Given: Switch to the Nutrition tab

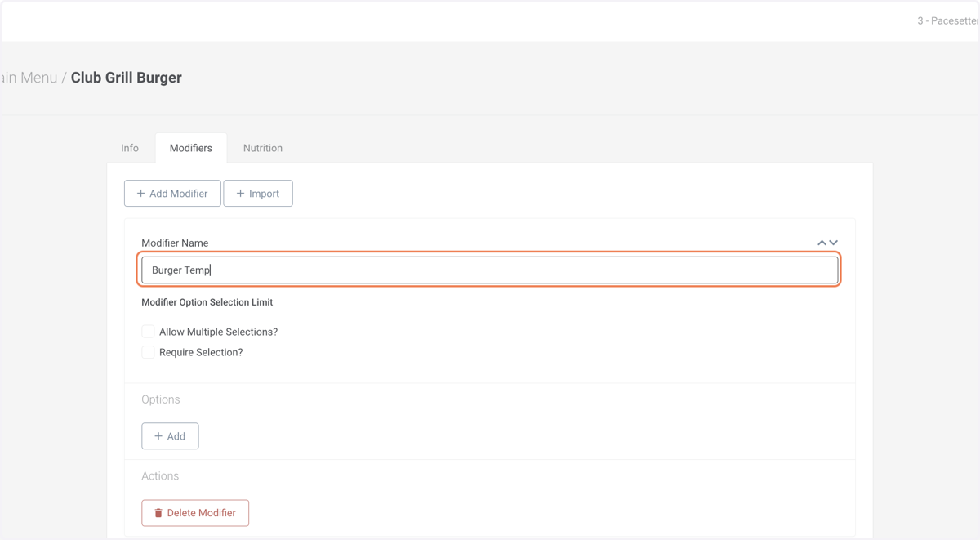Looking at the screenshot, I should click(x=263, y=148).
